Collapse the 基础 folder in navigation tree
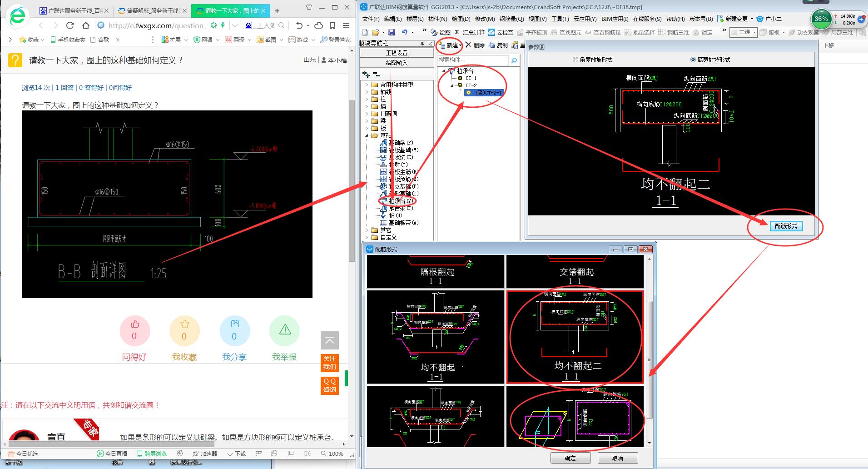 [x=367, y=135]
